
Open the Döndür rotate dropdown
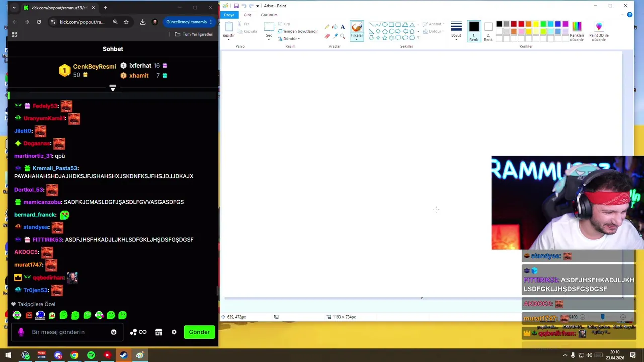[x=289, y=39]
